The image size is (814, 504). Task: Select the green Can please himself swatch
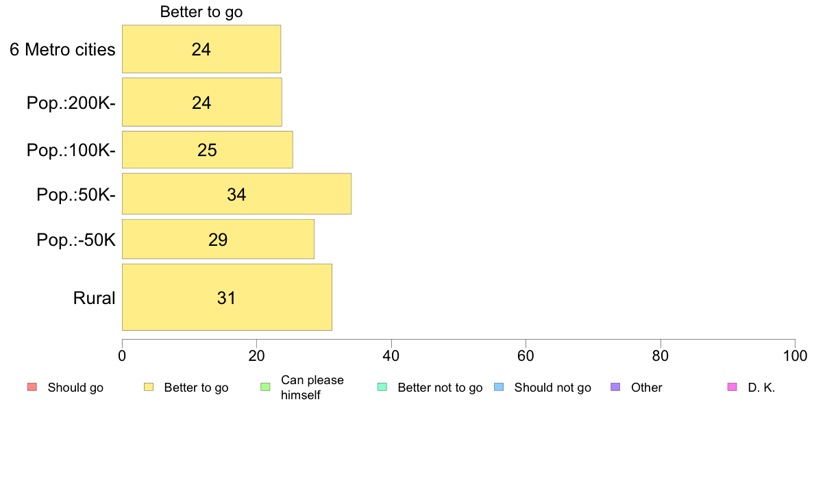265,387
